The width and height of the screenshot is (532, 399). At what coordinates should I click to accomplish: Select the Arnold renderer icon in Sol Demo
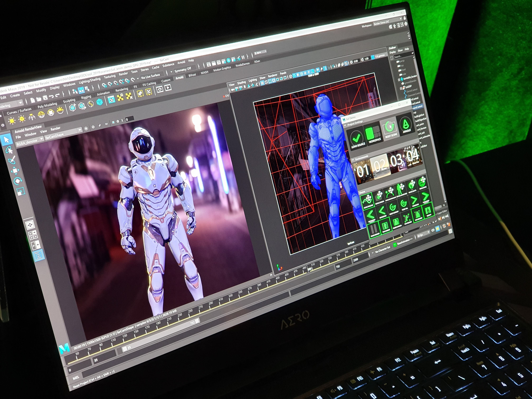[x=406, y=125]
